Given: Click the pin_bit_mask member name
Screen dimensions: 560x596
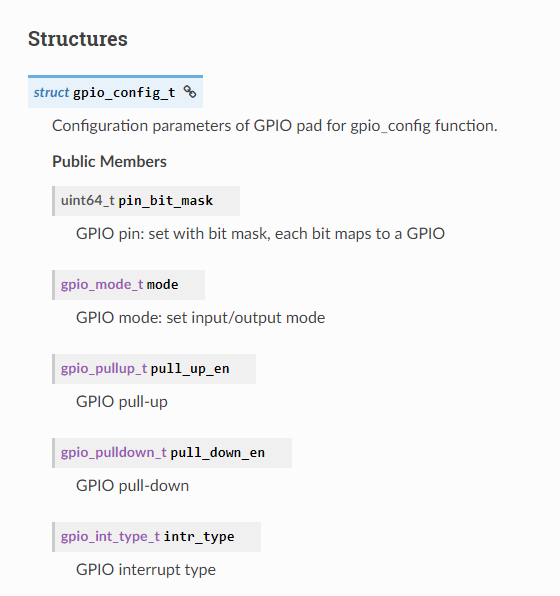Looking at the screenshot, I should click(165, 201).
